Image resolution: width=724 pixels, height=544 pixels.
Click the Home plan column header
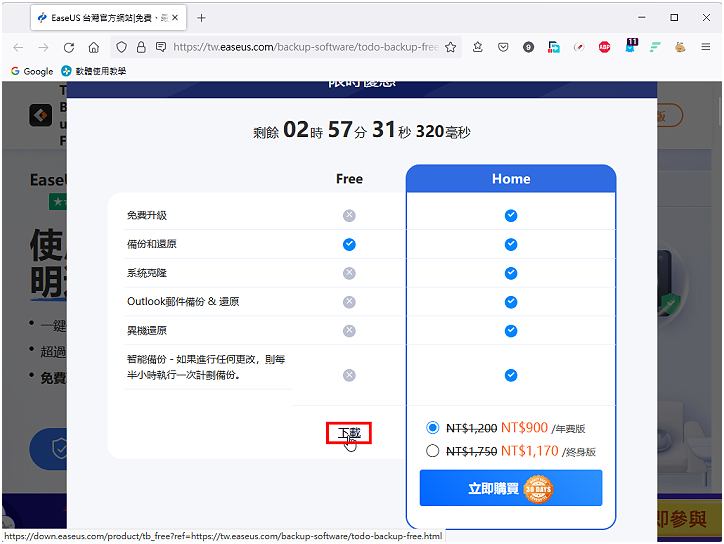click(511, 179)
